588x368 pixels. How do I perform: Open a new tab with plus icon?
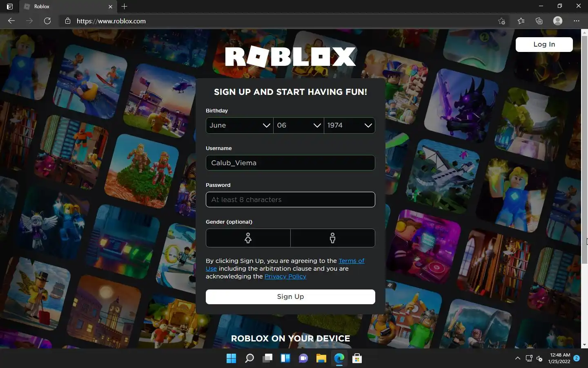pyautogui.click(x=125, y=7)
